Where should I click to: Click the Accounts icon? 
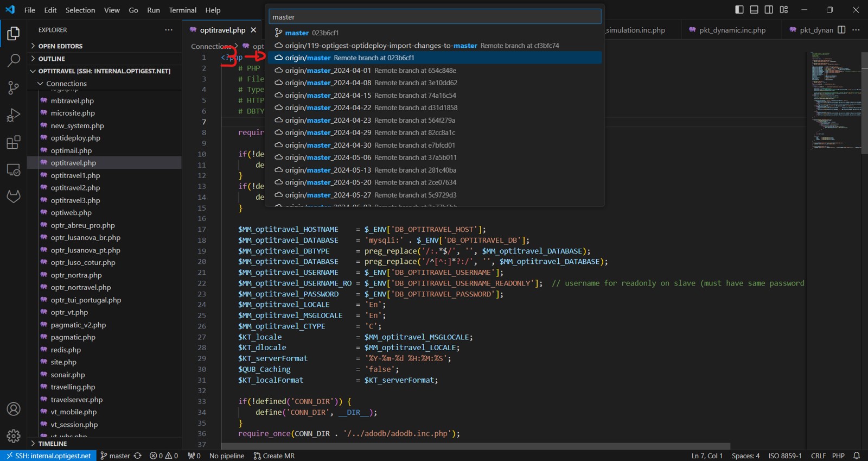point(14,409)
